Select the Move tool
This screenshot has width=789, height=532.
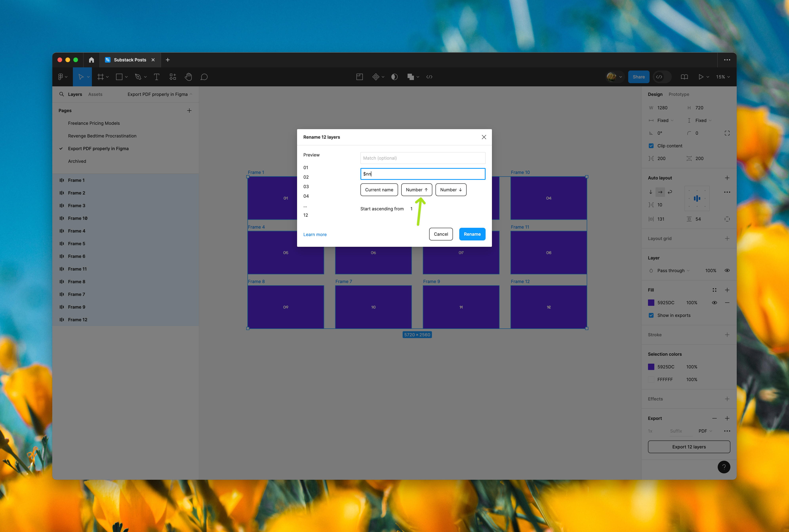click(x=81, y=77)
